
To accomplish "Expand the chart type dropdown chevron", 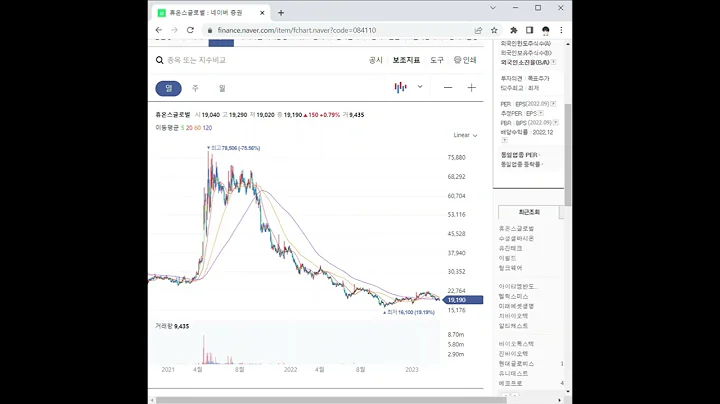I will (420, 87).
